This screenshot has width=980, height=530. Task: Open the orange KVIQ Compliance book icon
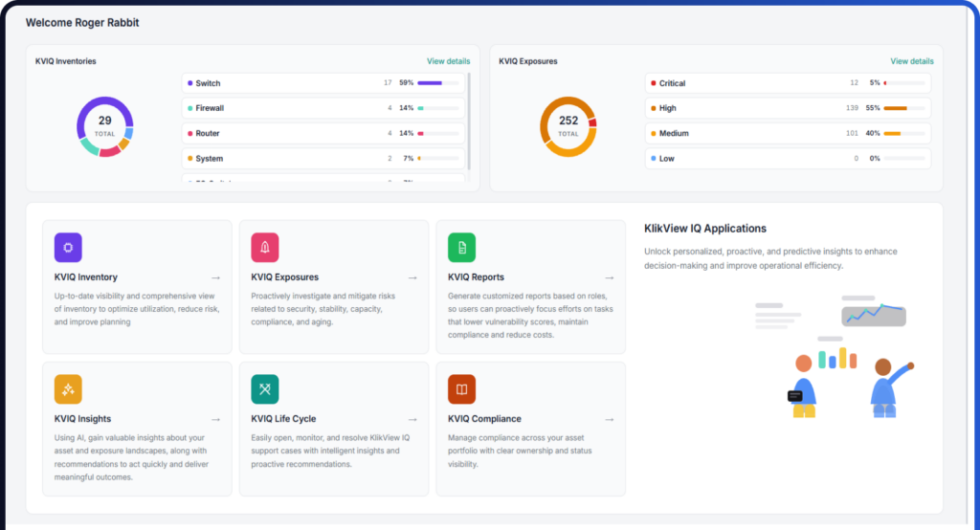coord(462,389)
